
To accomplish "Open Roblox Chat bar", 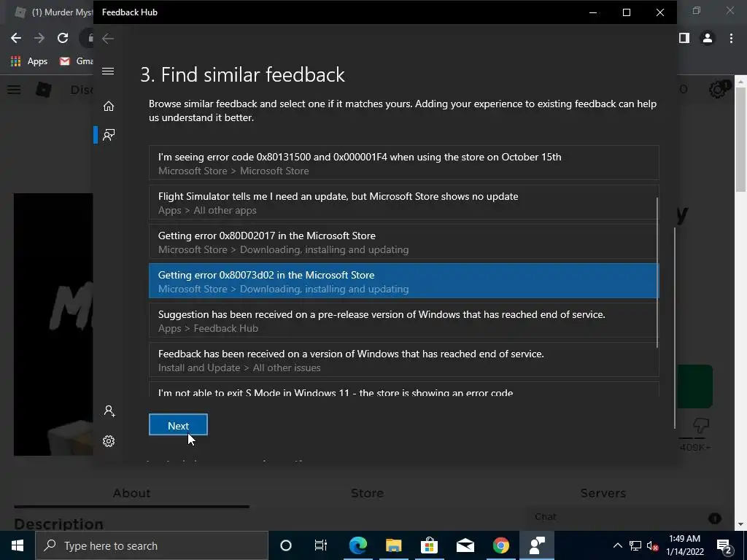I will [x=625, y=517].
